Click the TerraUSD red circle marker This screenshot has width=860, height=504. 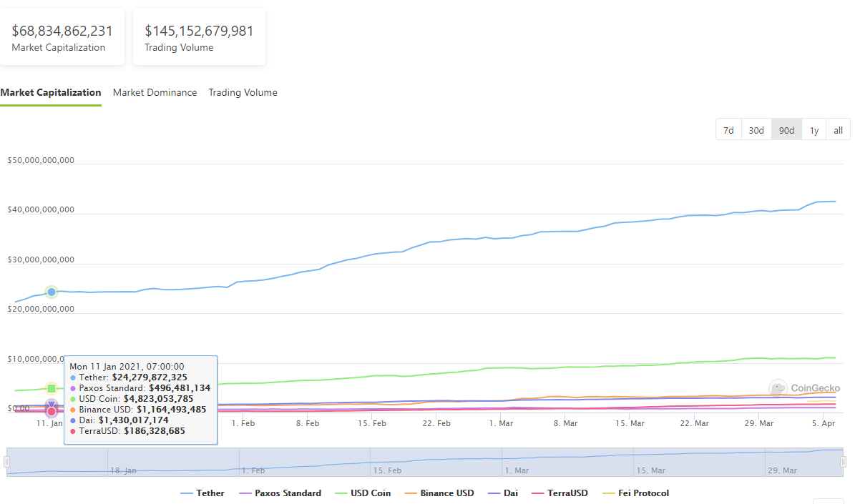(52, 411)
